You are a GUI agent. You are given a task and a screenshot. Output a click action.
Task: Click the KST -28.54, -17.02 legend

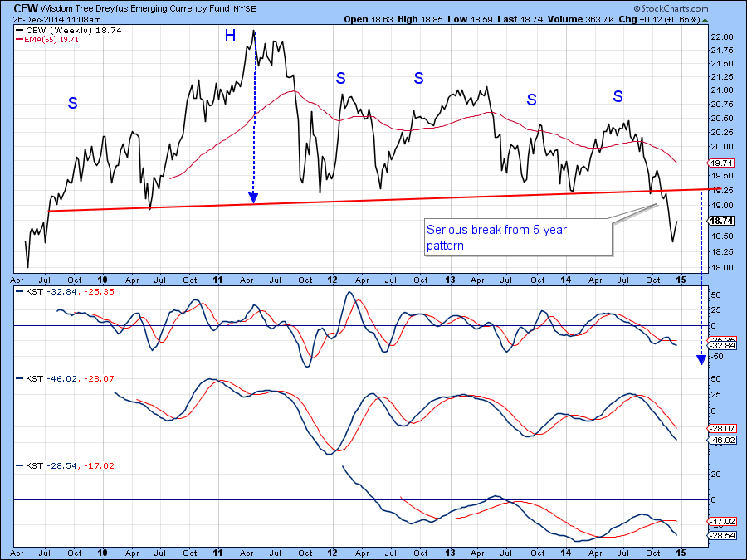66,465
